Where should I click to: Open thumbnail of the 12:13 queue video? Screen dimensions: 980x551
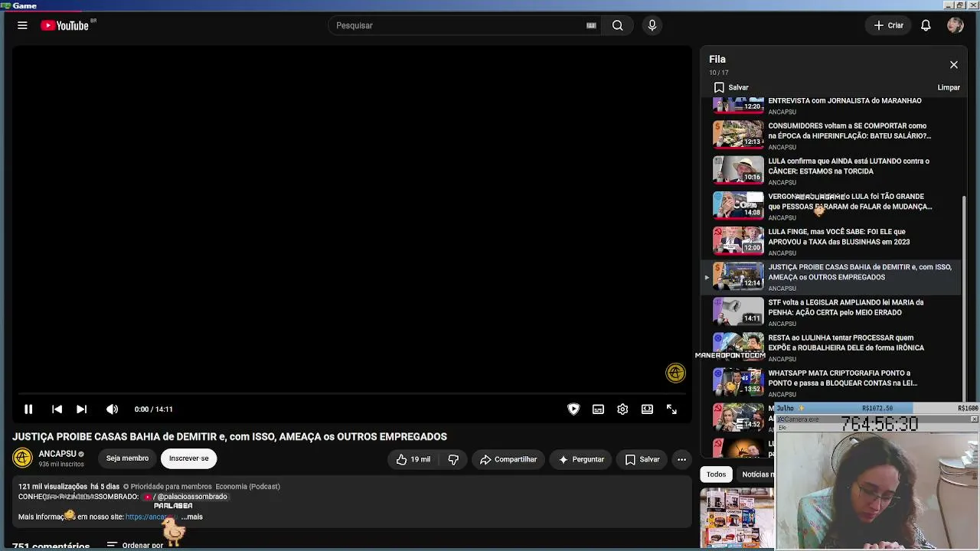738,134
